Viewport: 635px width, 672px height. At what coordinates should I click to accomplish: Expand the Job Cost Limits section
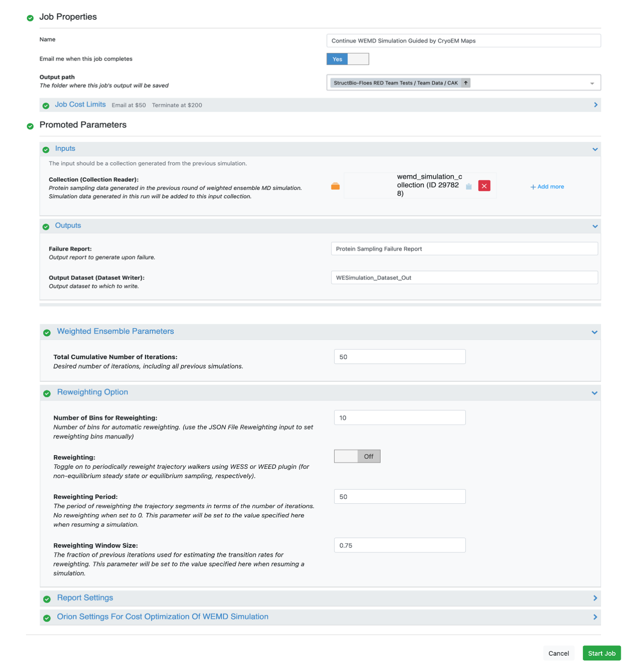pos(595,105)
